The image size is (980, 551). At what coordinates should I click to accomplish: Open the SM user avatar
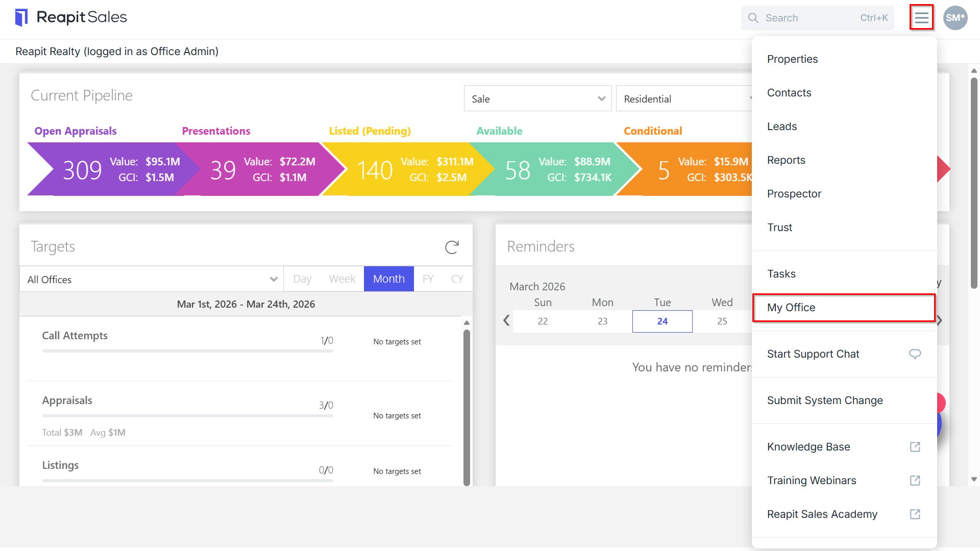click(x=955, y=18)
